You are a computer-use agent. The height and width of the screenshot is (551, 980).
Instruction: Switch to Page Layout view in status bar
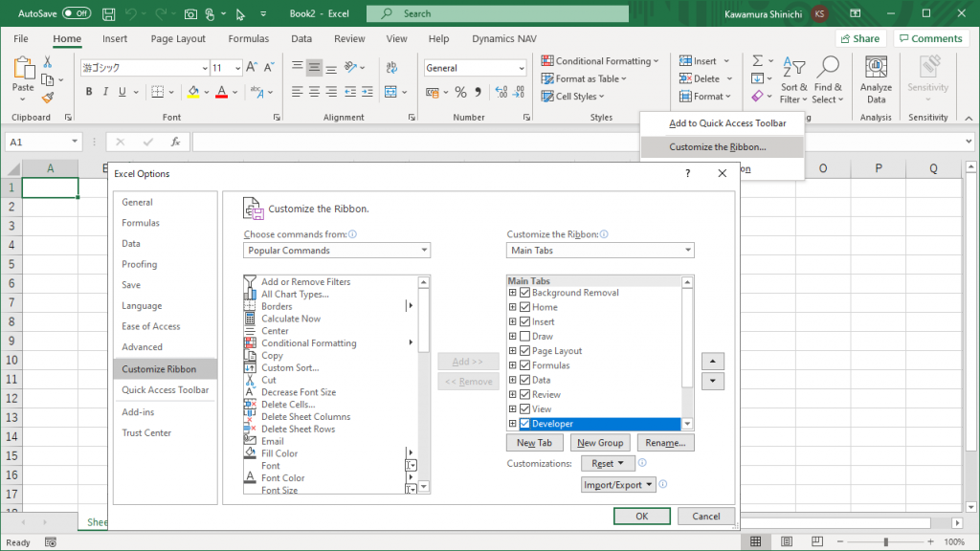787,541
